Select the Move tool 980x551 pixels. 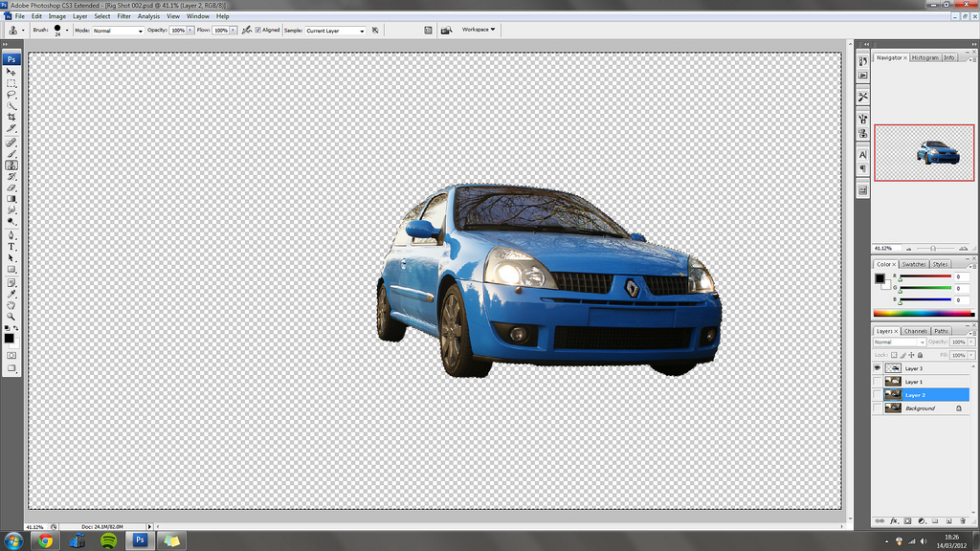tap(11, 72)
